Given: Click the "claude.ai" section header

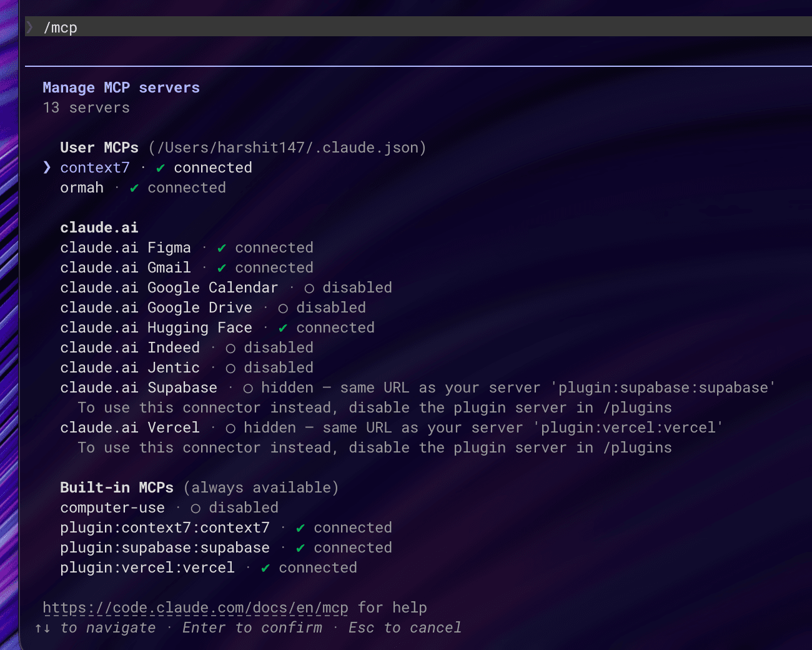Looking at the screenshot, I should pos(99,227).
